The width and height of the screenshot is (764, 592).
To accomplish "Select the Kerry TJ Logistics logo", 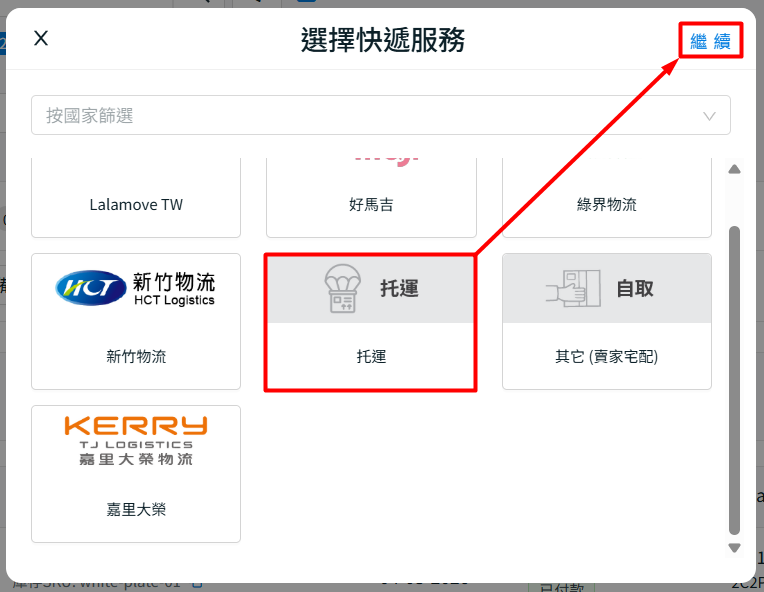I will click(136, 440).
